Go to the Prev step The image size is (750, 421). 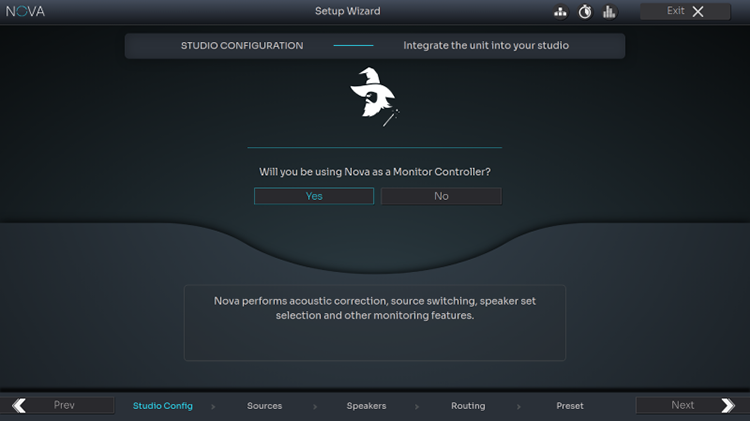[x=57, y=405]
